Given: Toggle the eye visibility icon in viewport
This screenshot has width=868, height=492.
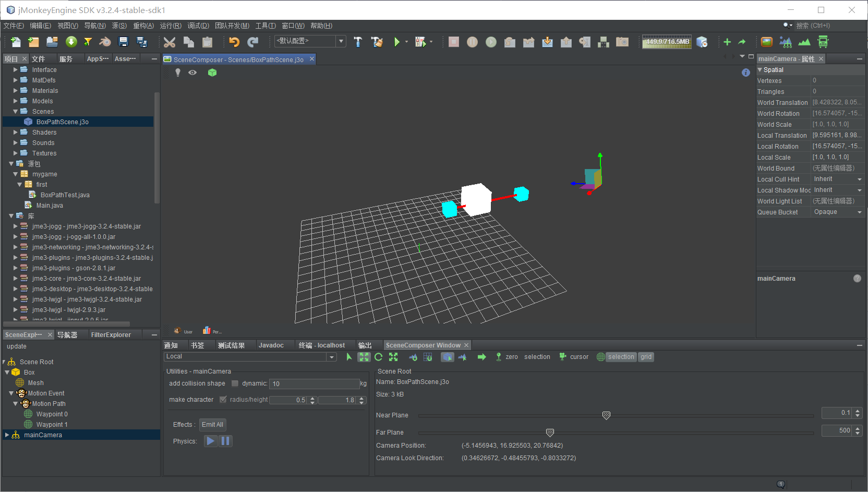Looking at the screenshot, I should pos(192,73).
